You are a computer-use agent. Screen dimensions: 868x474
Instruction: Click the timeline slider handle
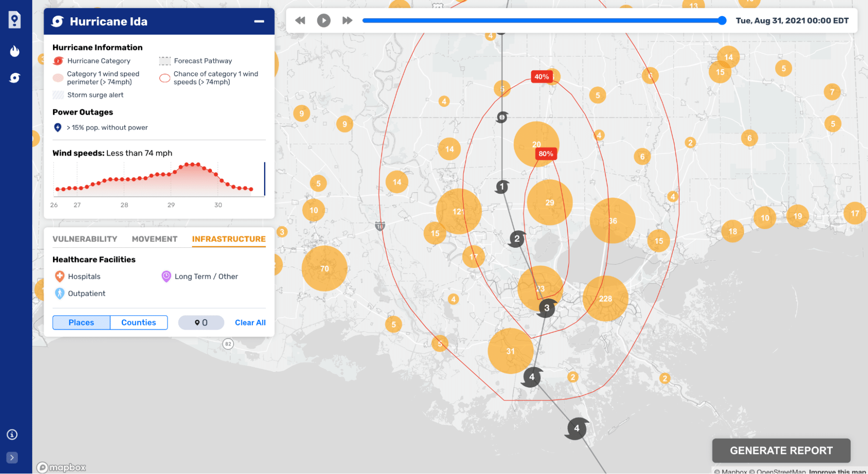pyautogui.click(x=722, y=20)
